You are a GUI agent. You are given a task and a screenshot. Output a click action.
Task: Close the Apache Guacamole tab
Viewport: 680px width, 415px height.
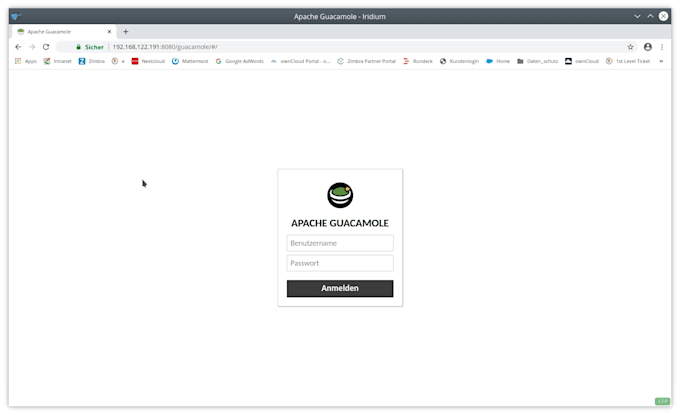coord(109,32)
